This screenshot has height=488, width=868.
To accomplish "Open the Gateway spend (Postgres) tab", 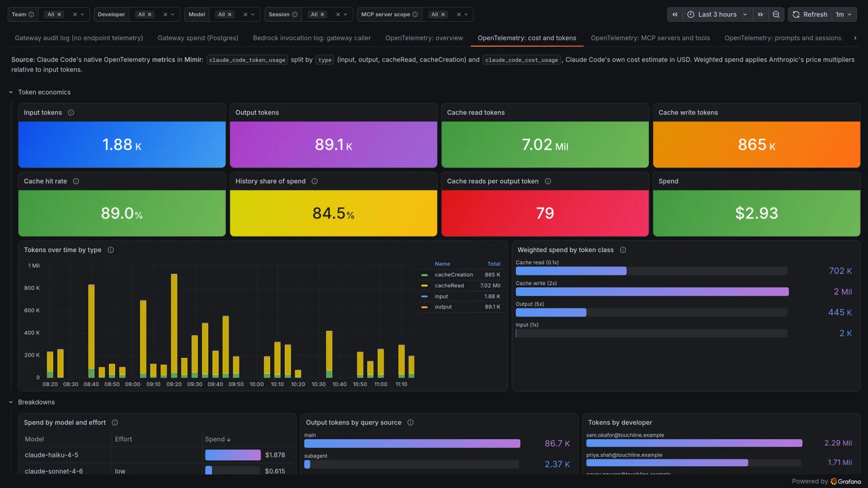I will pyautogui.click(x=198, y=38).
